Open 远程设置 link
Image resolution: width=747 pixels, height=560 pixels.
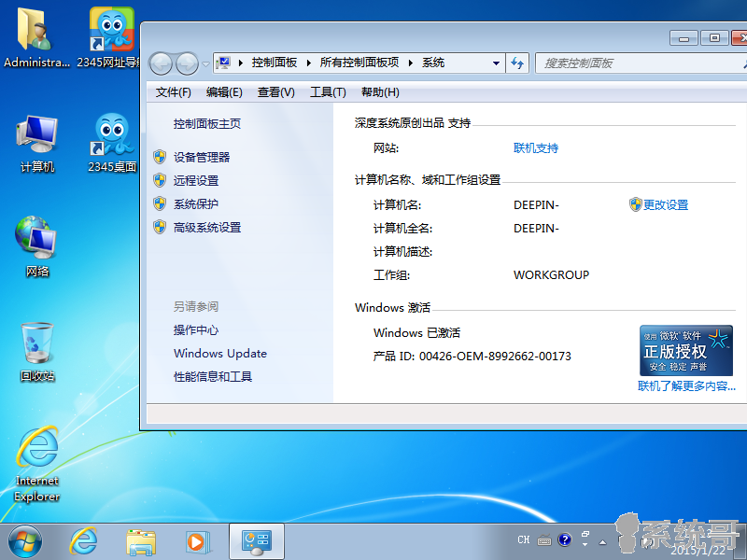point(196,180)
